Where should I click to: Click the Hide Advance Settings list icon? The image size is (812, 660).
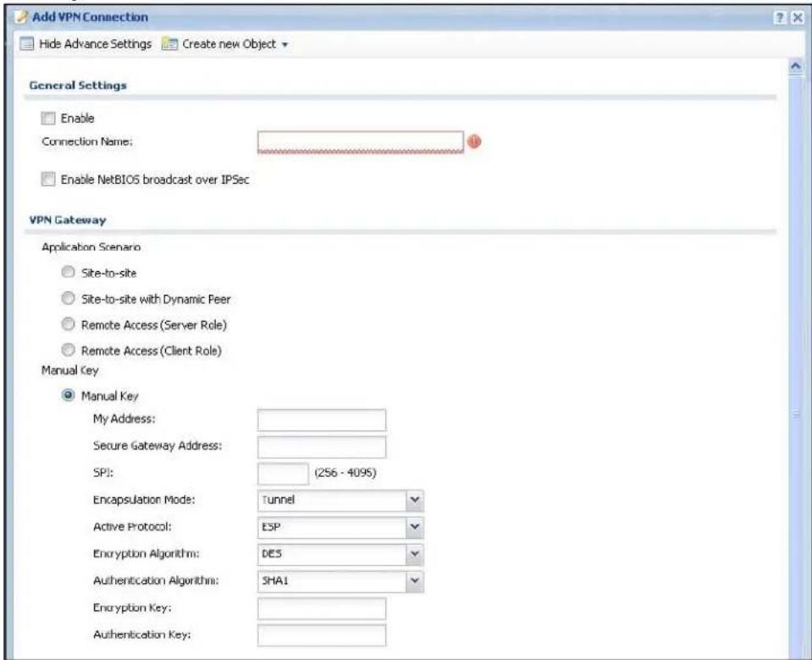(27, 44)
